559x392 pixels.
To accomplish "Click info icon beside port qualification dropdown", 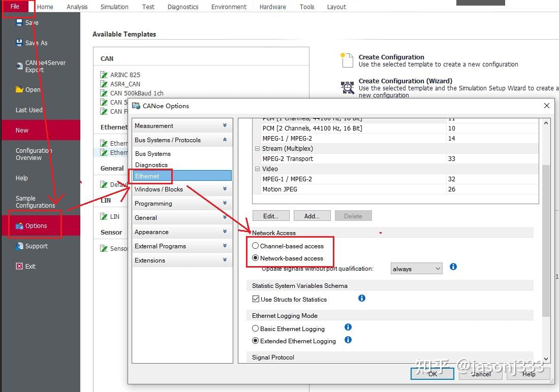I will tap(453, 267).
